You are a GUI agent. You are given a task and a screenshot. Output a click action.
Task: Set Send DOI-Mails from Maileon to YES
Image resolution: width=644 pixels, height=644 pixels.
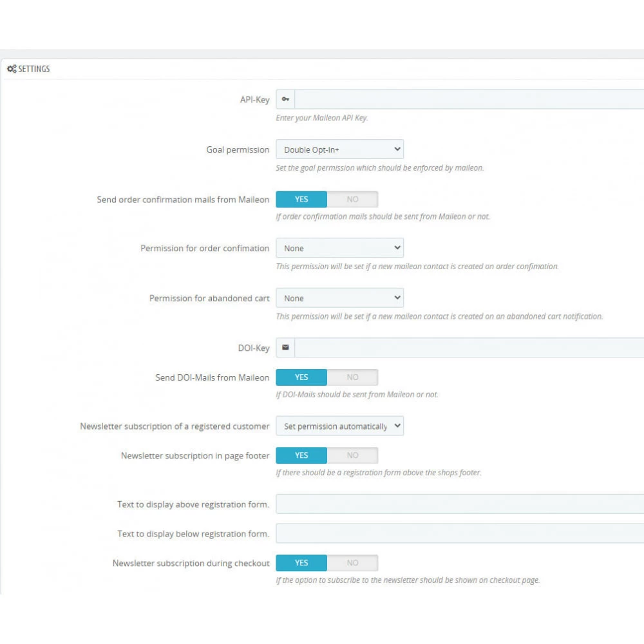301,377
